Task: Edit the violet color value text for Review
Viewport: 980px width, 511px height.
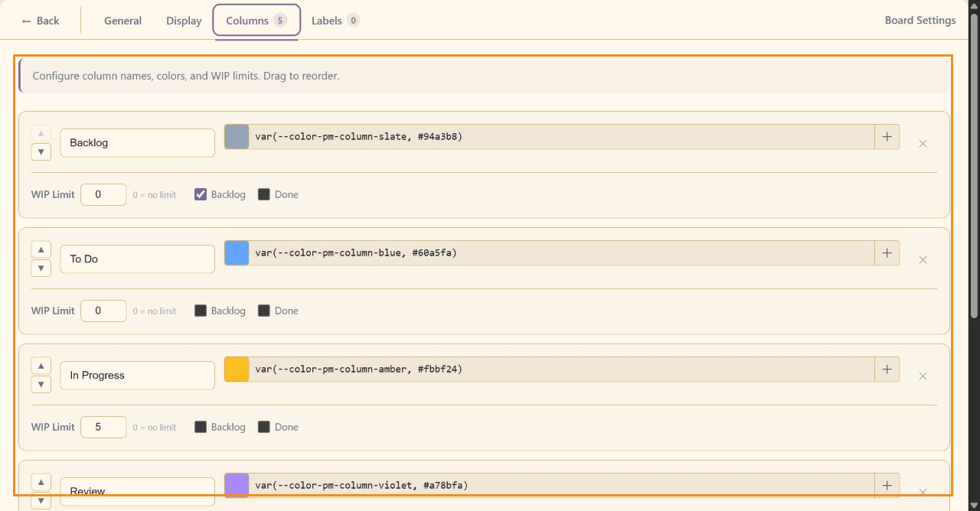Action: [x=562, y=486]
